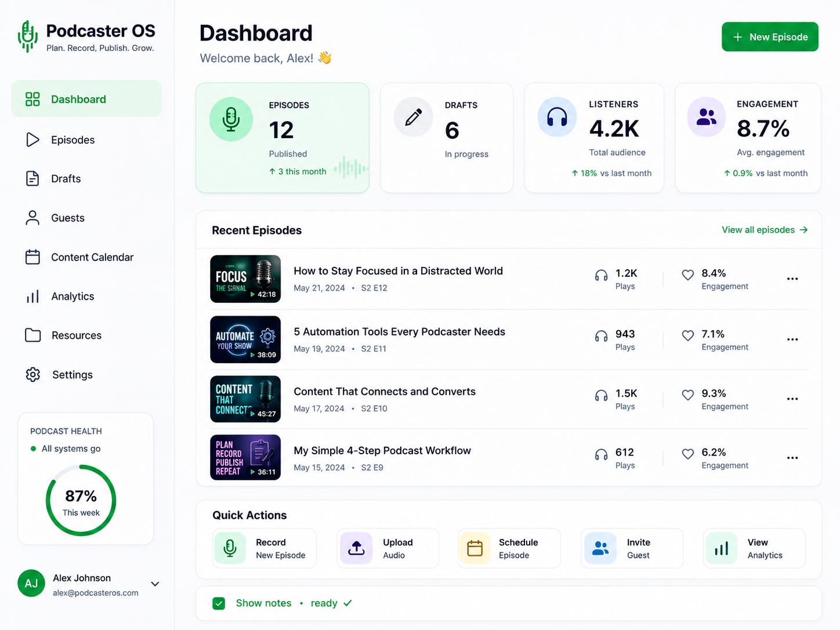Click the microphone icon on Episodes card
The width and height of the screenshot is (840, 630).
(231, 119)
